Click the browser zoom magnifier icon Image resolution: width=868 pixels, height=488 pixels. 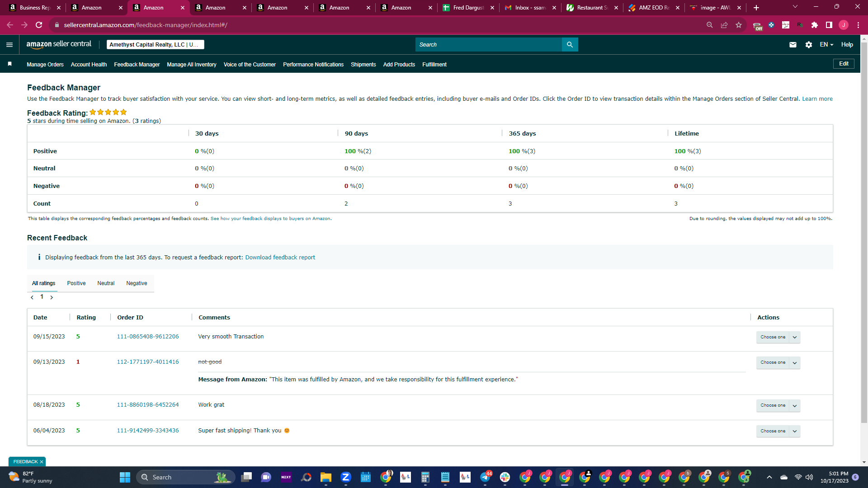[710, 25]
